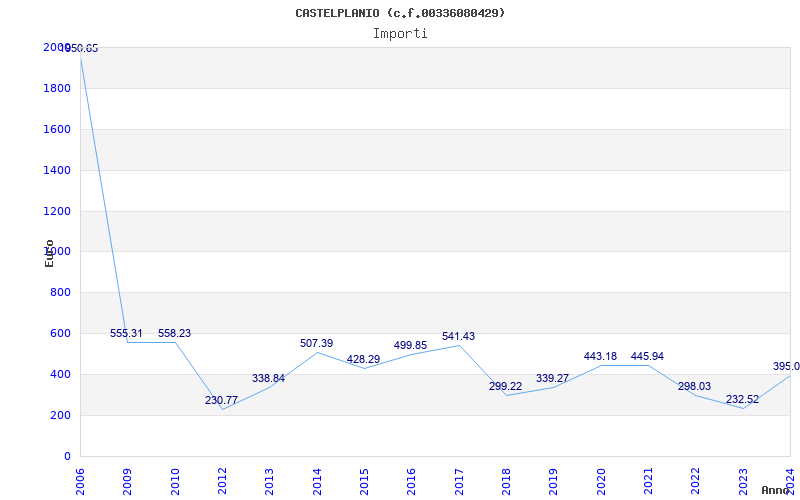Click x-axis year 2015
Viewport: 800px width, 500px height.
pos(364,482)
